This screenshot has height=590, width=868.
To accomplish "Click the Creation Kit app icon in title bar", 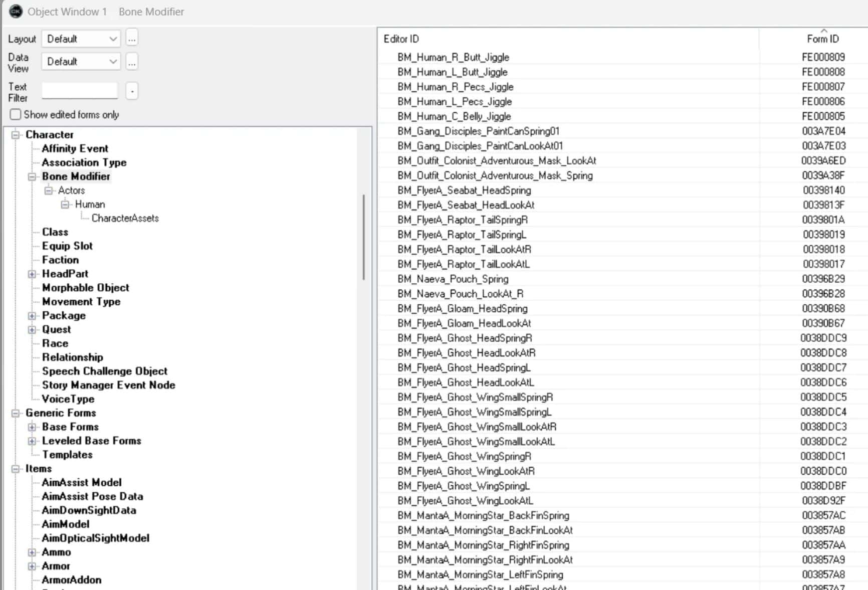I will coord(16,11).
